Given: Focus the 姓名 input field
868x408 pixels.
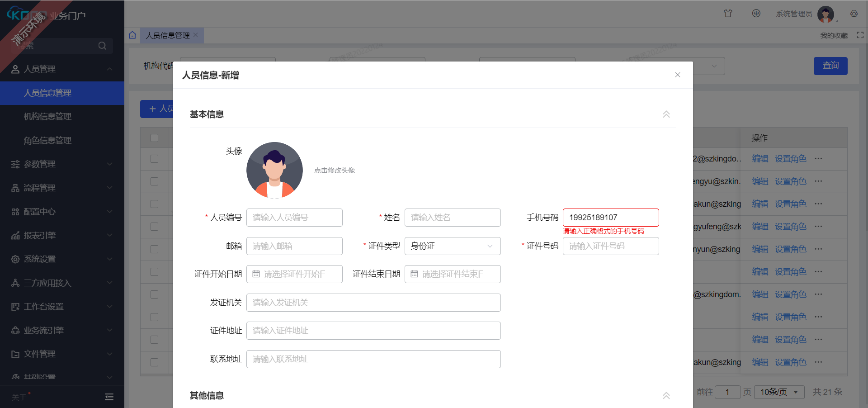Looking at the screenshot, I should click(453, 218).
